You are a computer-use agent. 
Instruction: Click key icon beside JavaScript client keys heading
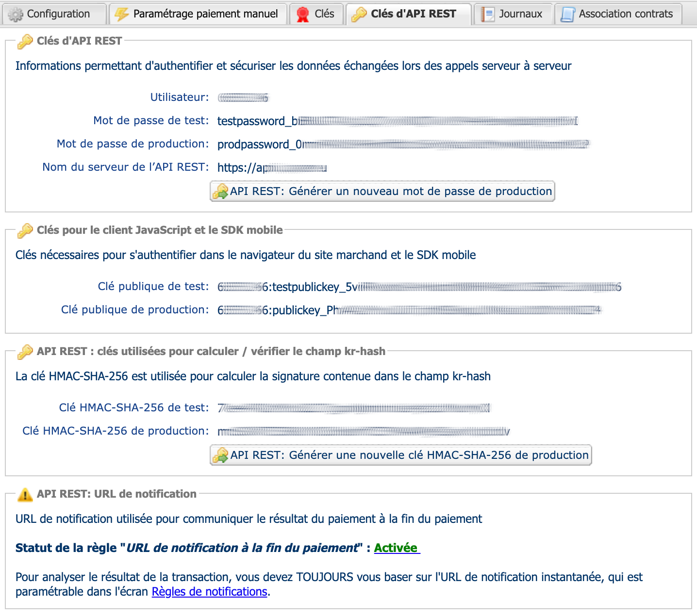(25, 230)
